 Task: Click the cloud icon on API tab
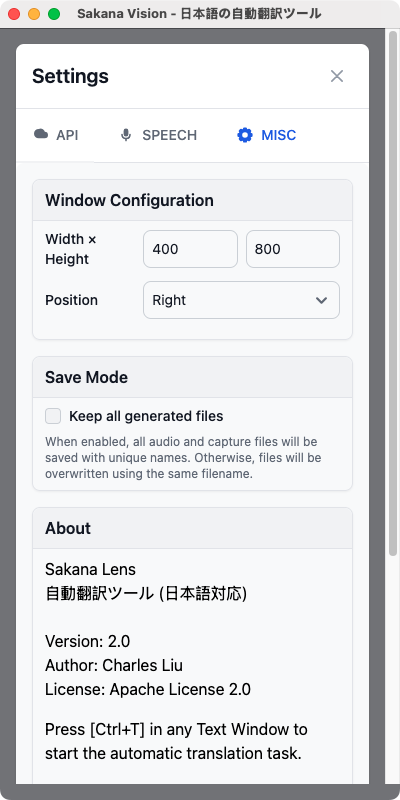pos(41,134)
